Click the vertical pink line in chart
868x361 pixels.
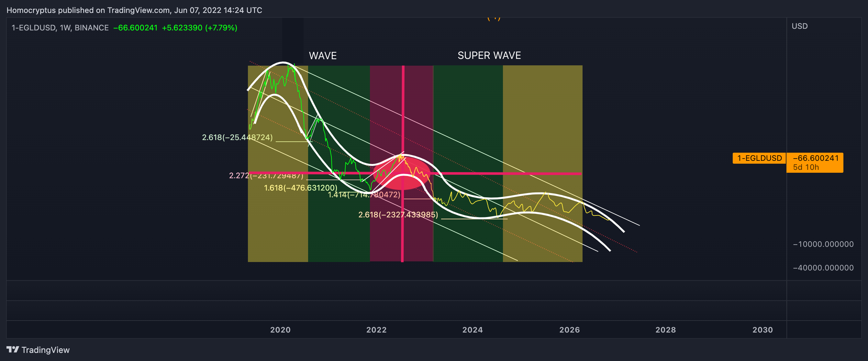(403, 164)
